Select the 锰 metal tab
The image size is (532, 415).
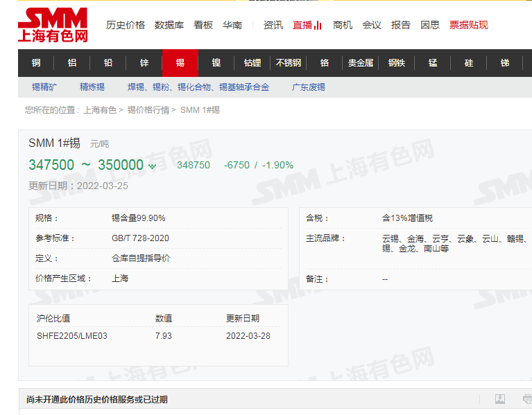coord(433,63)
